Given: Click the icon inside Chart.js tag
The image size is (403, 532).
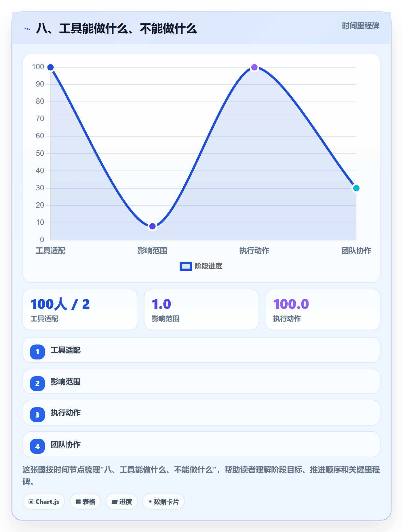Looking at the screenshot, I should click(x=31, y=502).
